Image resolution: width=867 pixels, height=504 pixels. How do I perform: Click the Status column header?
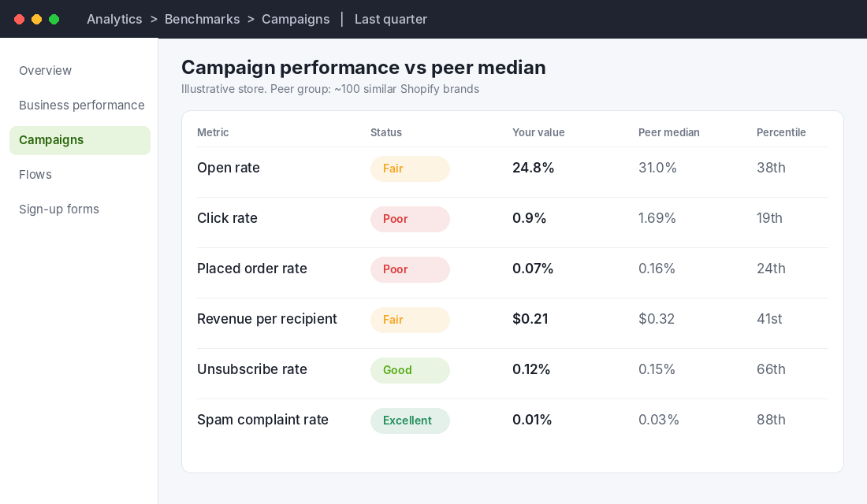(386, 132)
